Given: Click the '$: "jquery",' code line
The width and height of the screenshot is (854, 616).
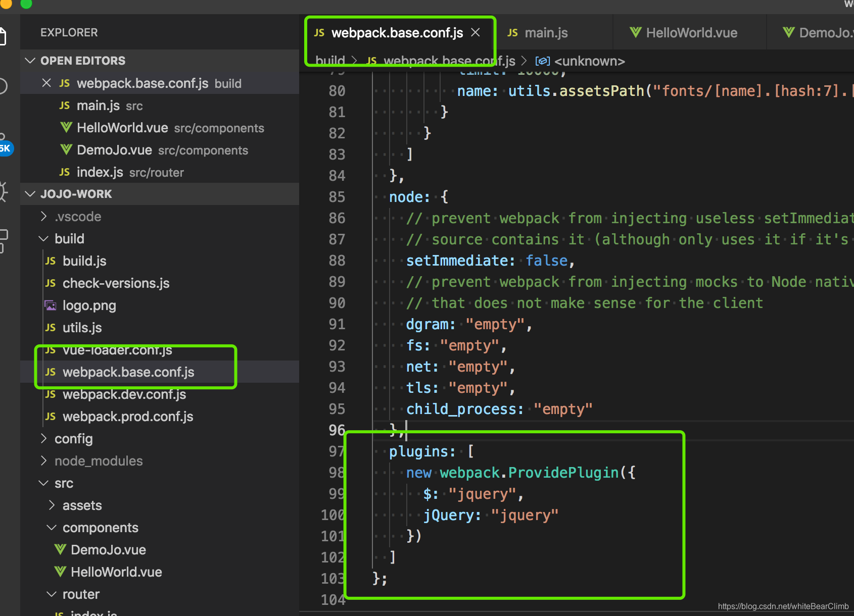Looking at the screenshot, I should tap(473, 494).
